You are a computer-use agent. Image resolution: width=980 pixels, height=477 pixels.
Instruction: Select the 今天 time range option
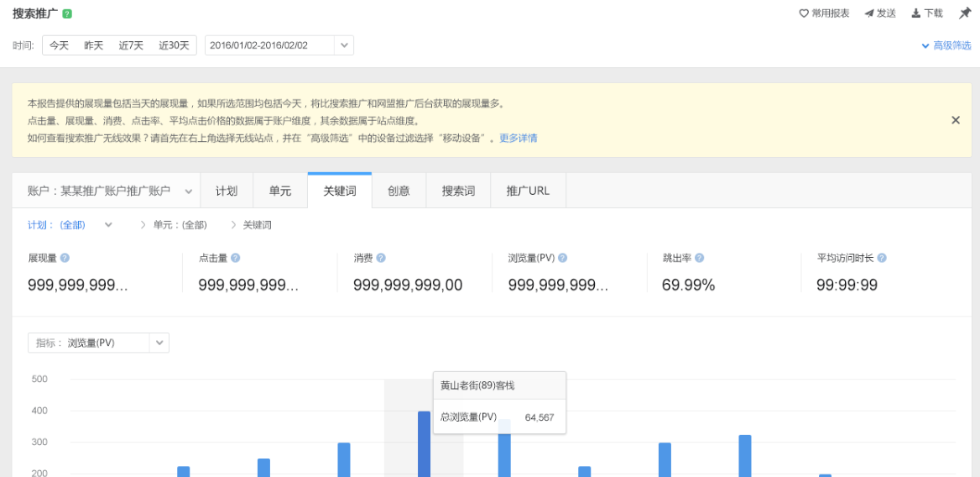(59, 45)
